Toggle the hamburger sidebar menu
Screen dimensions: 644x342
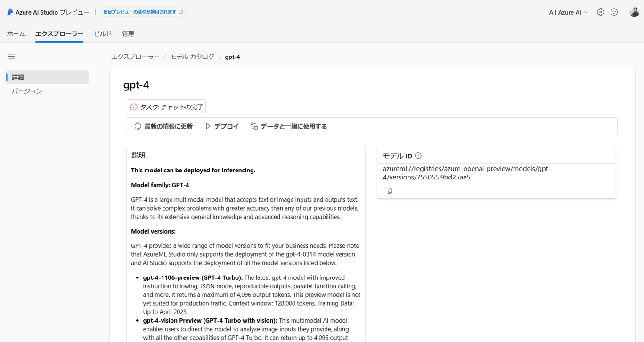click(x=11, y=56)
